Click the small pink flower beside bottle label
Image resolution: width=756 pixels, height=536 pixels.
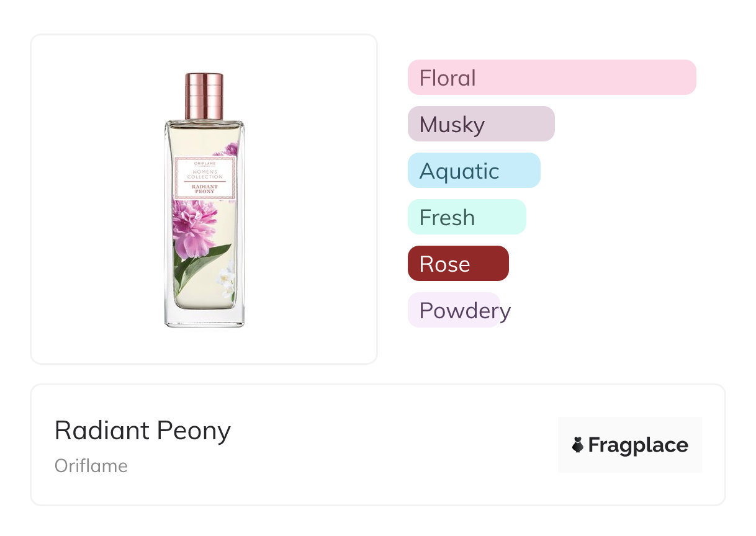point(230,149)
